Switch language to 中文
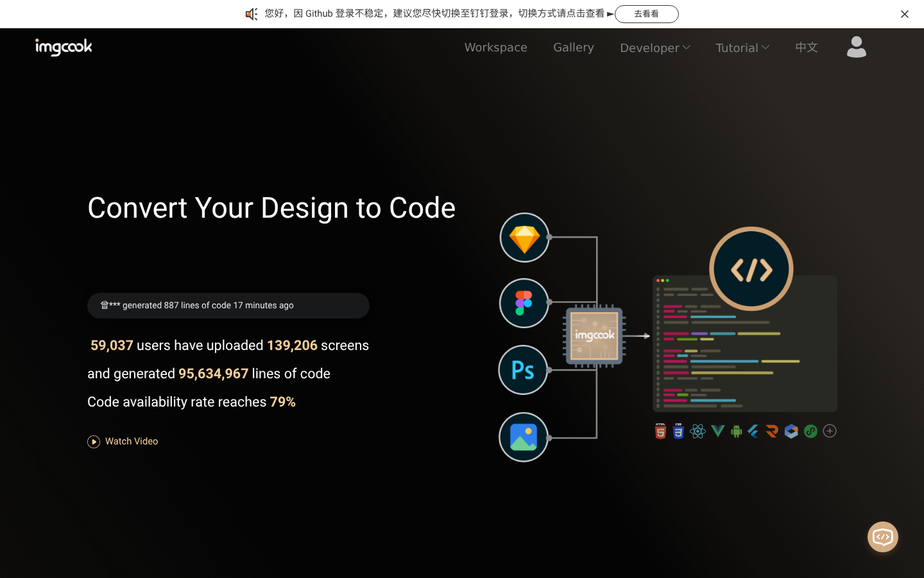The width and height of the screenshot is (924, 578). 807,48
